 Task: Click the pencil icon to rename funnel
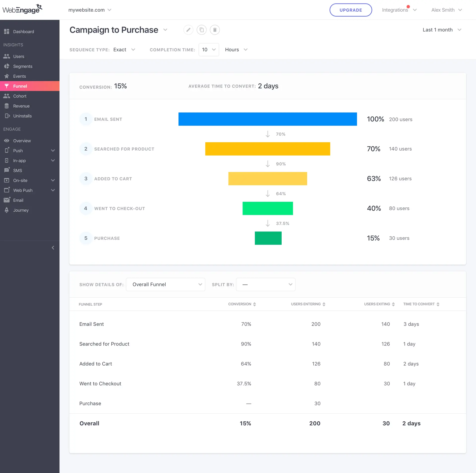point(188,30)
